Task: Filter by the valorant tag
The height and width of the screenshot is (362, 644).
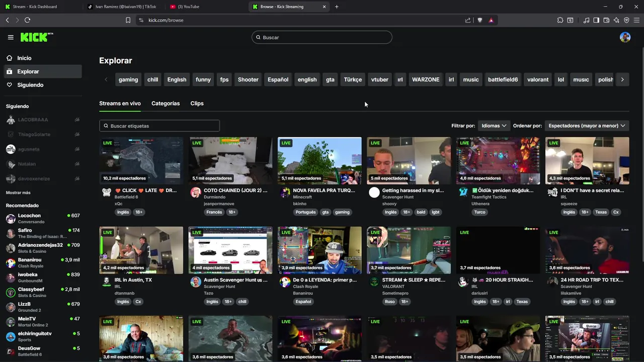Action: [538, 79]
